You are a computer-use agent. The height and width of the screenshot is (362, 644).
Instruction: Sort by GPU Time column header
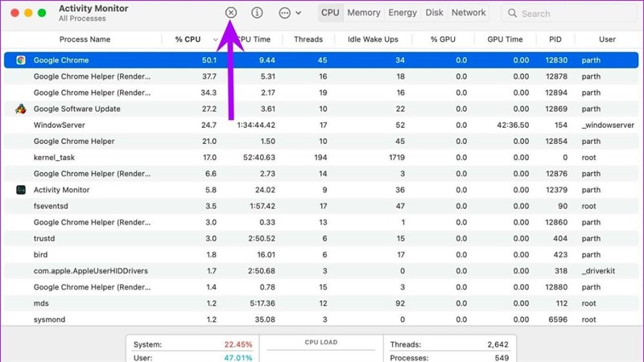[505, 39]
